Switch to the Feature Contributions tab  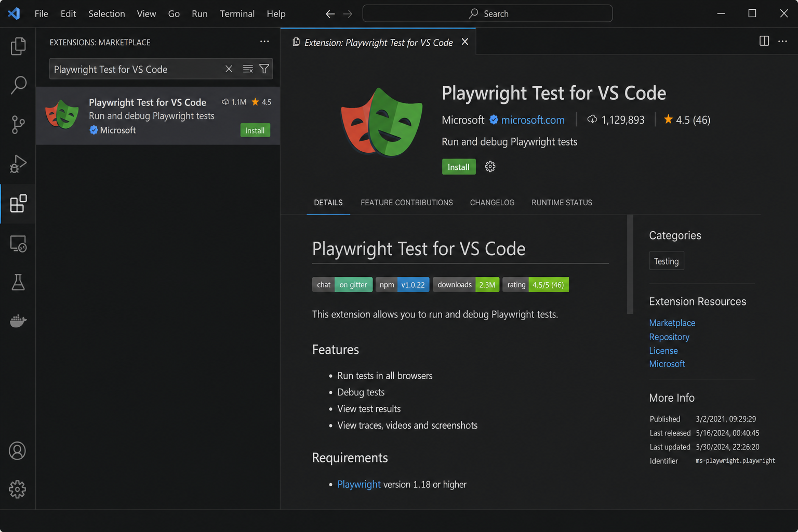coord(407,203)
